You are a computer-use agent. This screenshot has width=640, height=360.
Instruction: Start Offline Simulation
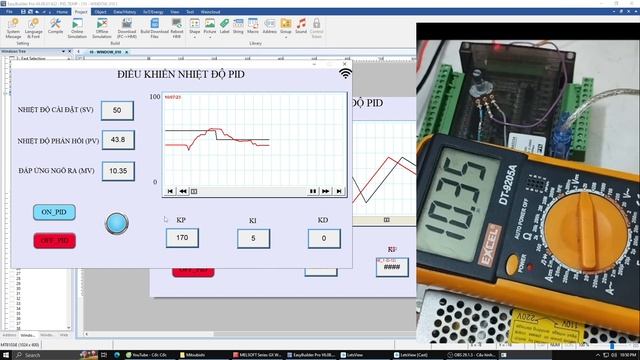coord(102,28)
